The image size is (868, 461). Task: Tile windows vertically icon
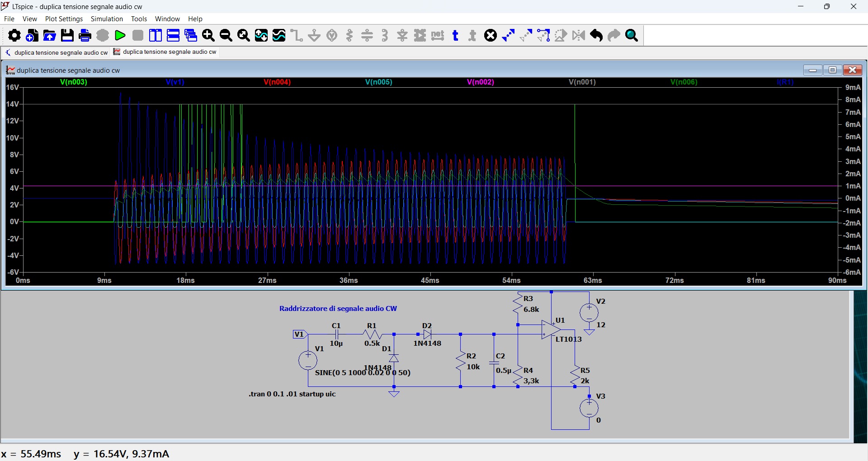coord(156,35)
